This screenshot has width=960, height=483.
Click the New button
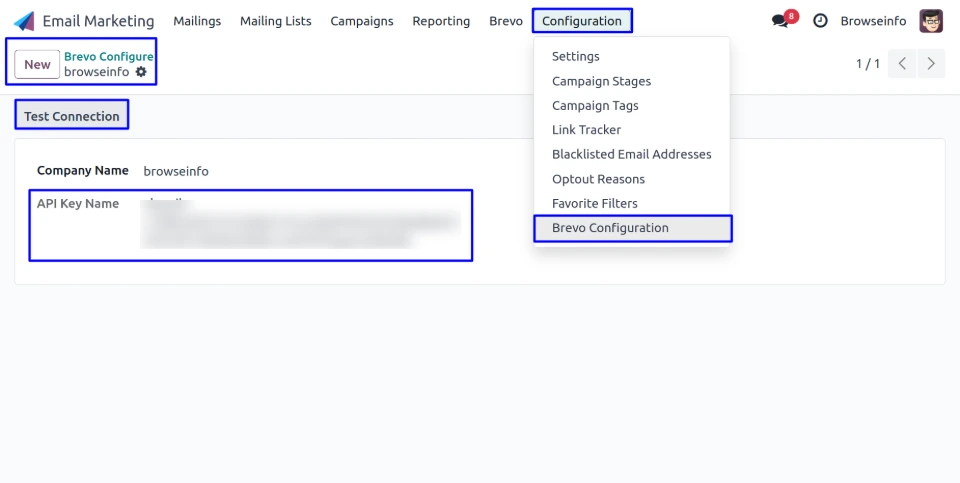pos(37,64)
